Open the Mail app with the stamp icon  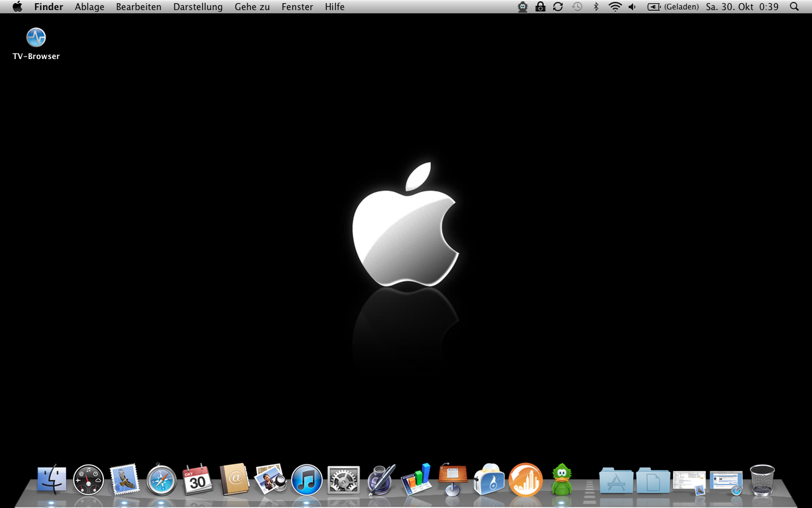point(124,479)
